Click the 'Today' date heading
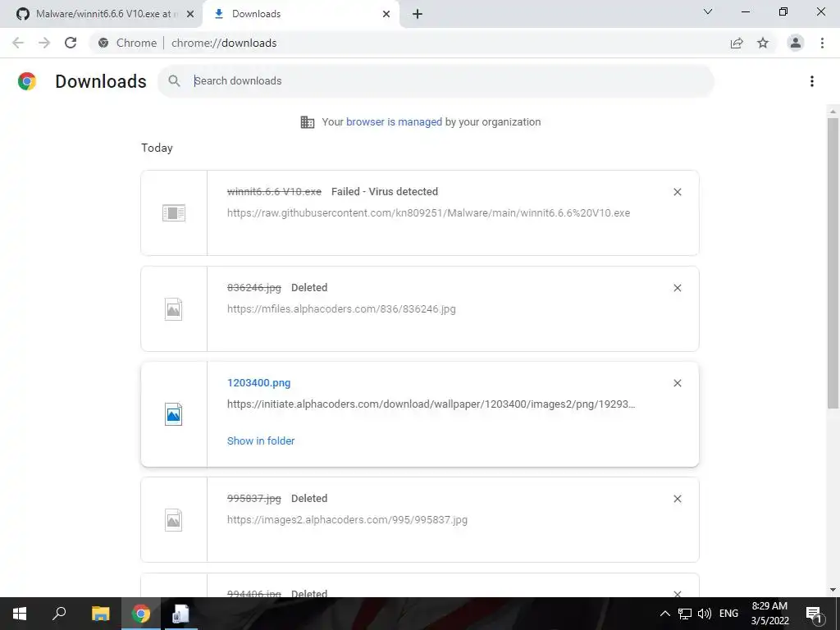The height and width of the screenshot is (630, 840). pyautogui.click(x=157, y=148)
